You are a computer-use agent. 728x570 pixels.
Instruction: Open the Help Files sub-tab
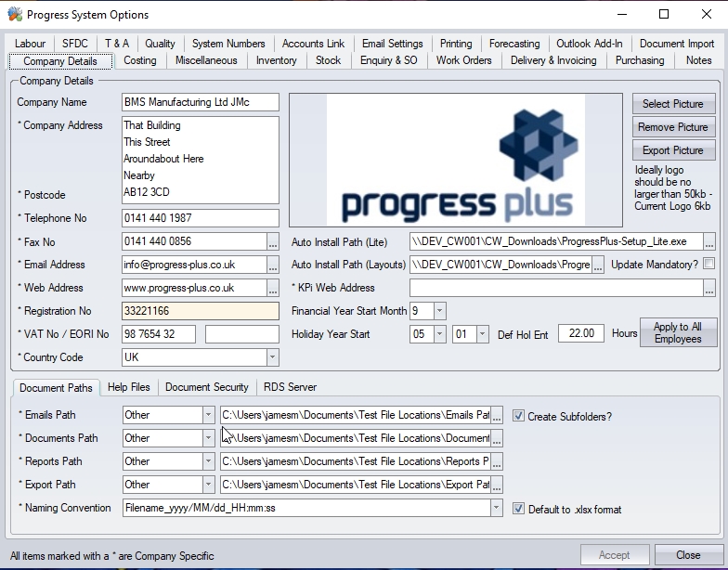pos(128,387)
